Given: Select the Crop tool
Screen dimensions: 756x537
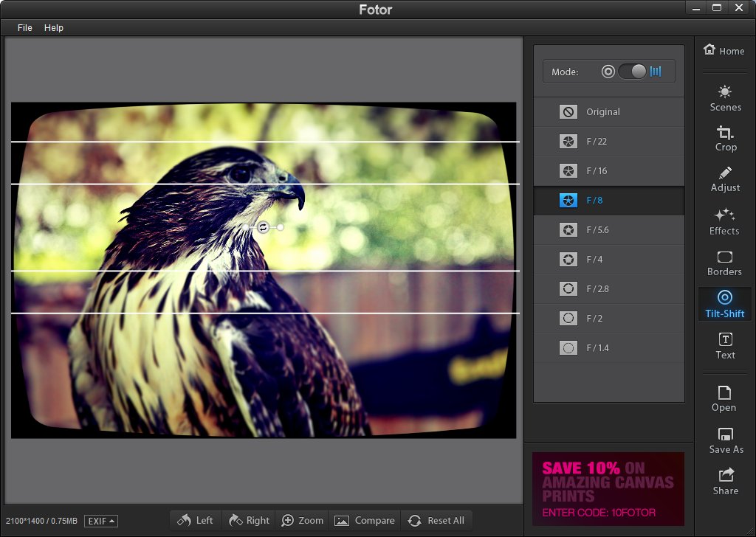Looking at the screenshot, I should 725,138.
